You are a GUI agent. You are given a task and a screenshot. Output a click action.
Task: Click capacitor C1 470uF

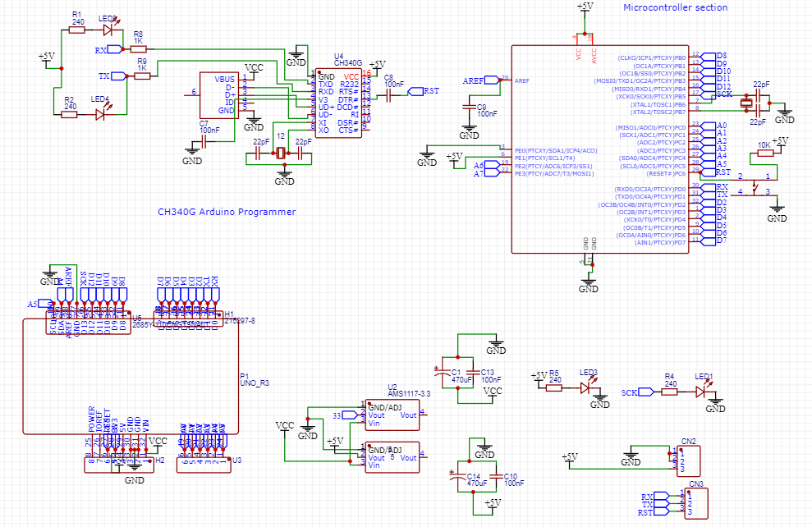(x=442, y=372)
